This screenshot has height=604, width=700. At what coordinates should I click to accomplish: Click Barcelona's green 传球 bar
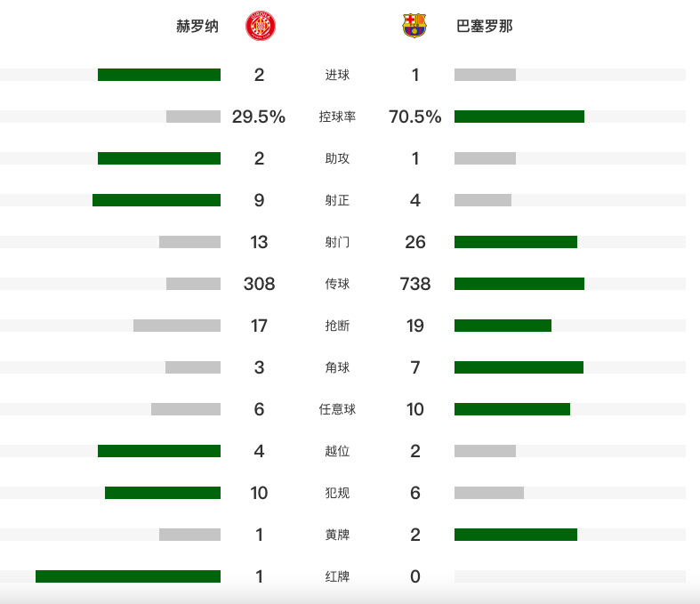[519, 284]
